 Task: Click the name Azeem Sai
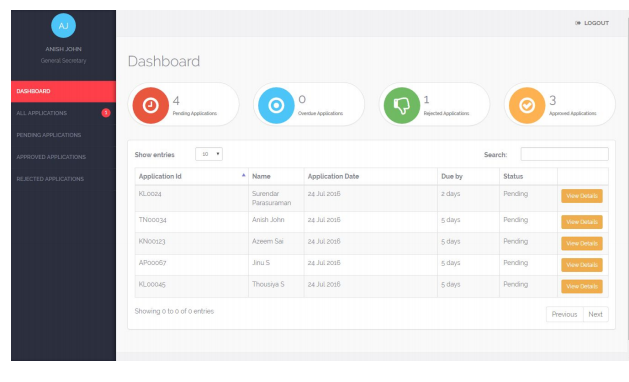(x=268, y=241)
